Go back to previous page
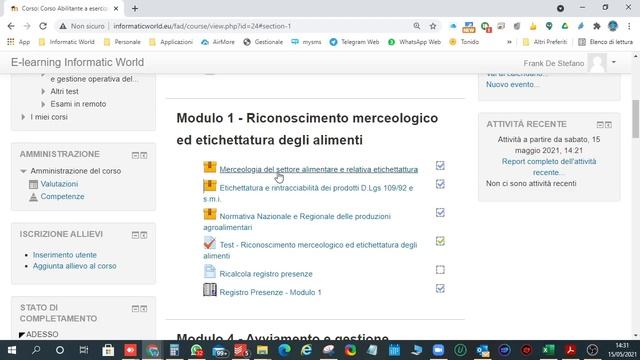The image size is (640, 360). [11, 26]
